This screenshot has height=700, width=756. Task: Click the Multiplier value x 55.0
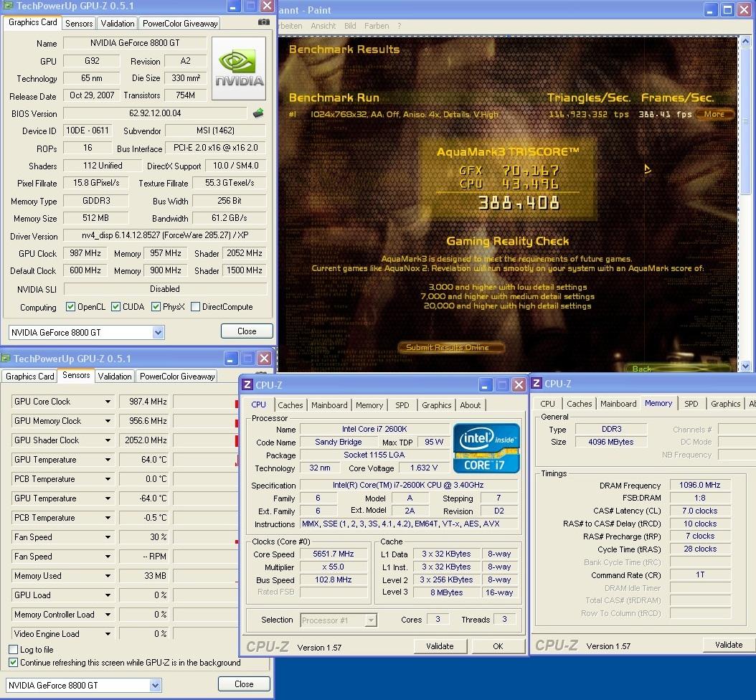click(x=333, y=567)
